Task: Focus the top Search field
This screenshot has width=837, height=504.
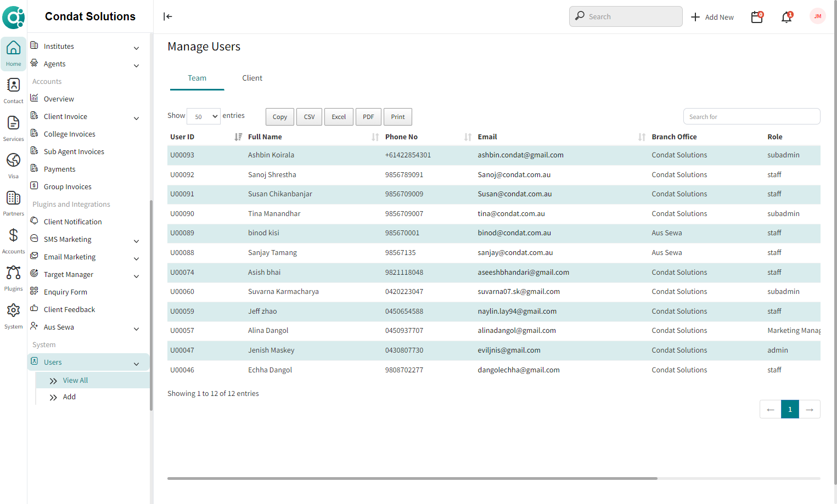Action: coord(626,16)
